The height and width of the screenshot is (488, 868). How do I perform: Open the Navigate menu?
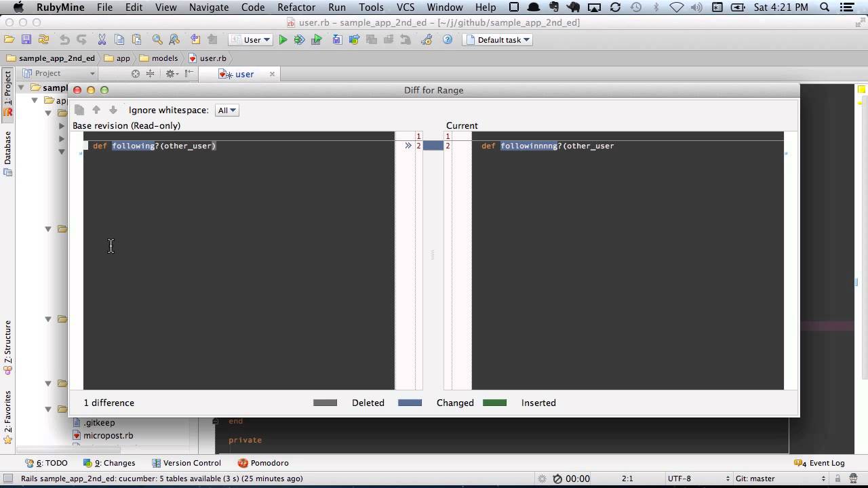(209, 7)
